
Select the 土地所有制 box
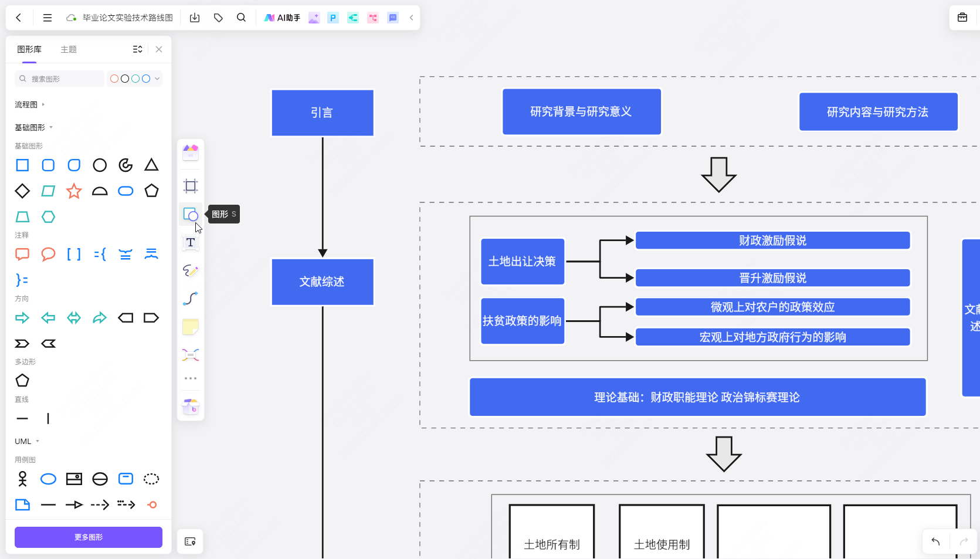pos(552,531)
